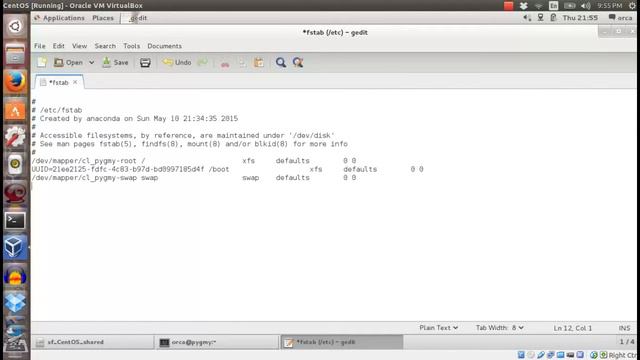Toggle the INS insert mode indicator
This screenshot has width=640, height=360.
pos(624,328)
